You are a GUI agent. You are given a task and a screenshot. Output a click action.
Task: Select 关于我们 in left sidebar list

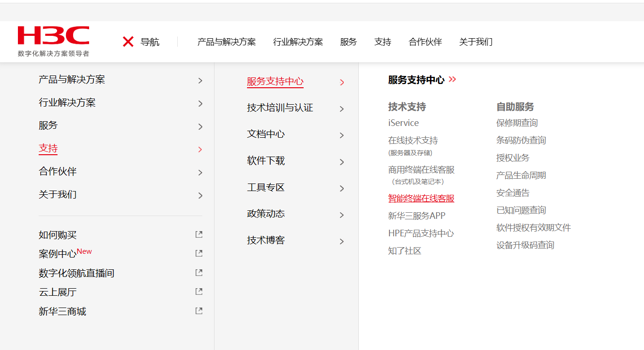(58, 195)
